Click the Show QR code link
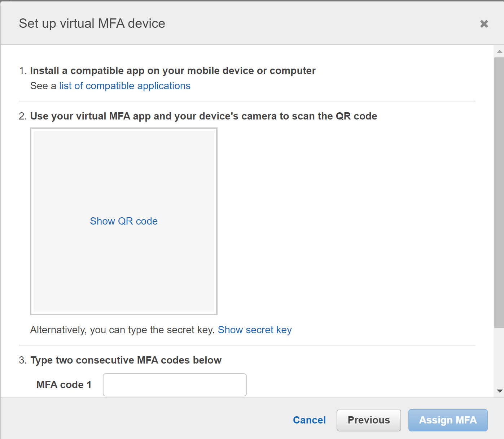Screen dimensions: 504x439 coord(124,221)
